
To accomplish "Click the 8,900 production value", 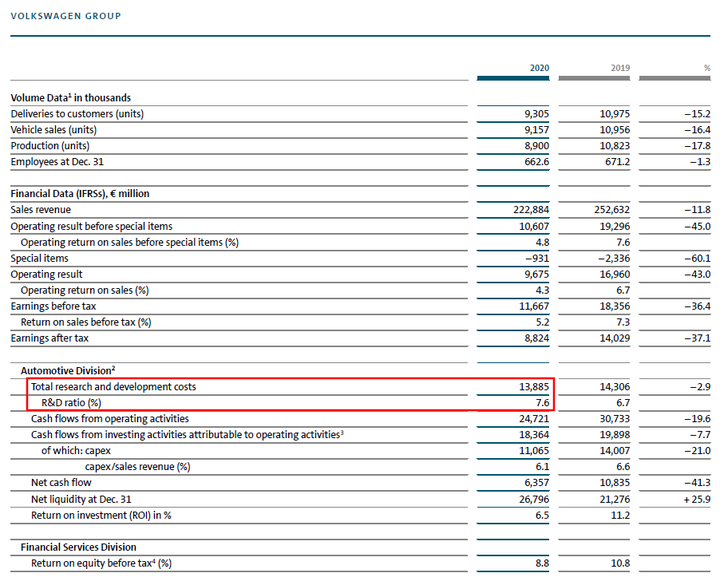I will tap(536, 146).
